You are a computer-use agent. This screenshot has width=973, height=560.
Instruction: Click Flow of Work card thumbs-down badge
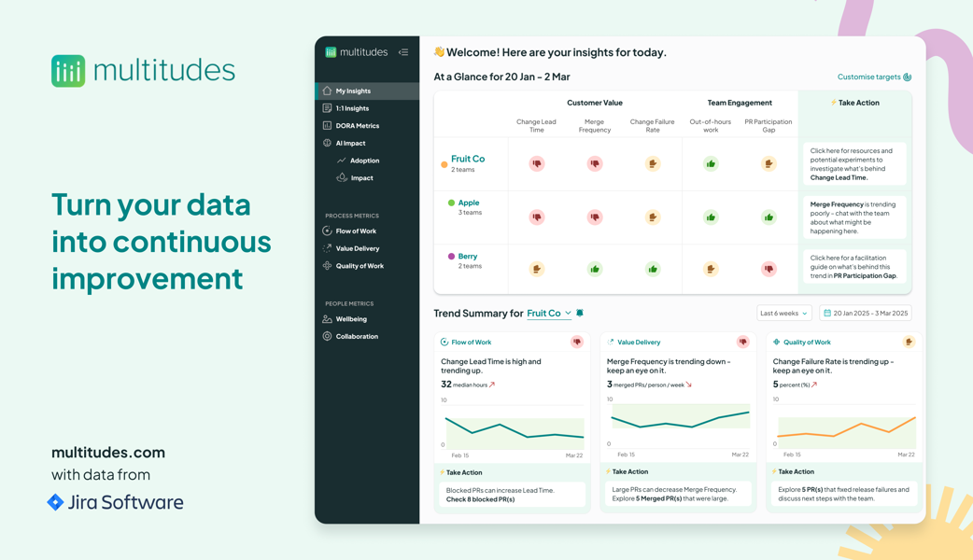click(577, 342)
